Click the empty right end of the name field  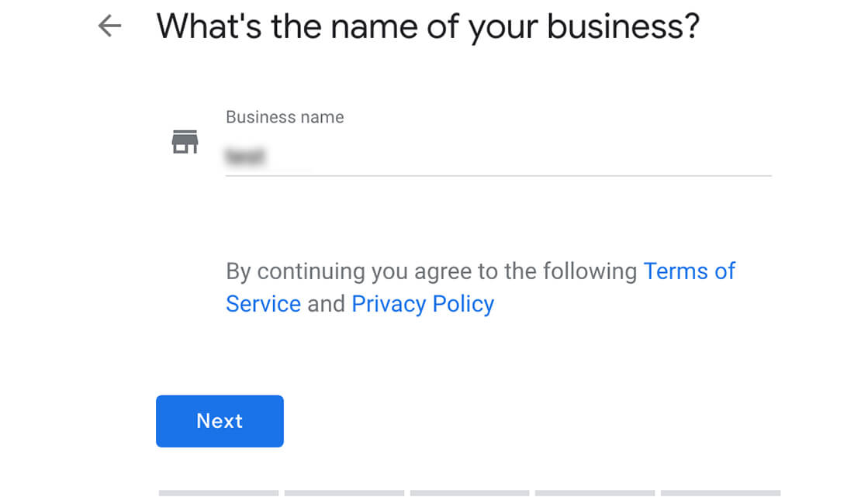tap(729, 157)
